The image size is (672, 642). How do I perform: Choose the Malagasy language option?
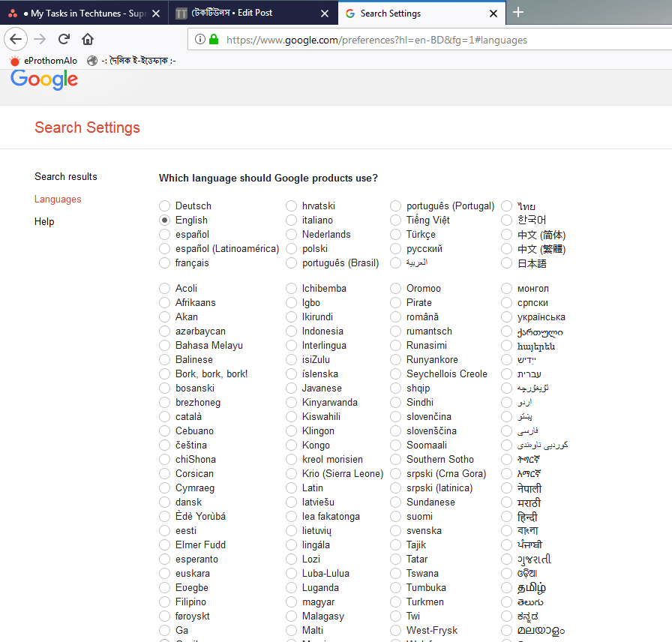292,616
